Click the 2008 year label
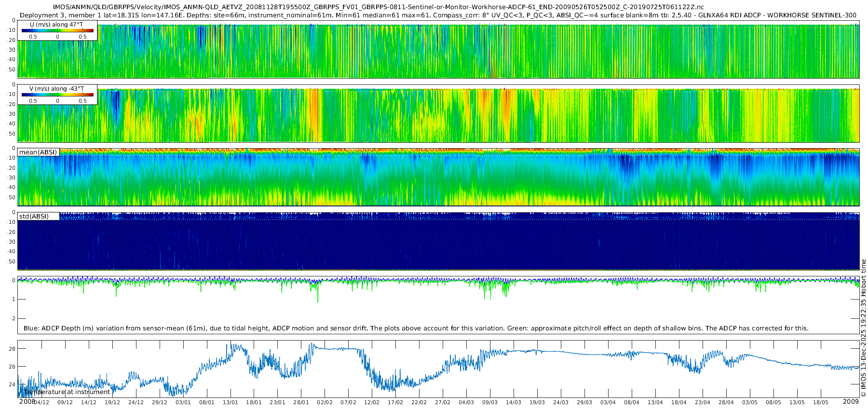868x410 pixels. click(x=27, y=402)
